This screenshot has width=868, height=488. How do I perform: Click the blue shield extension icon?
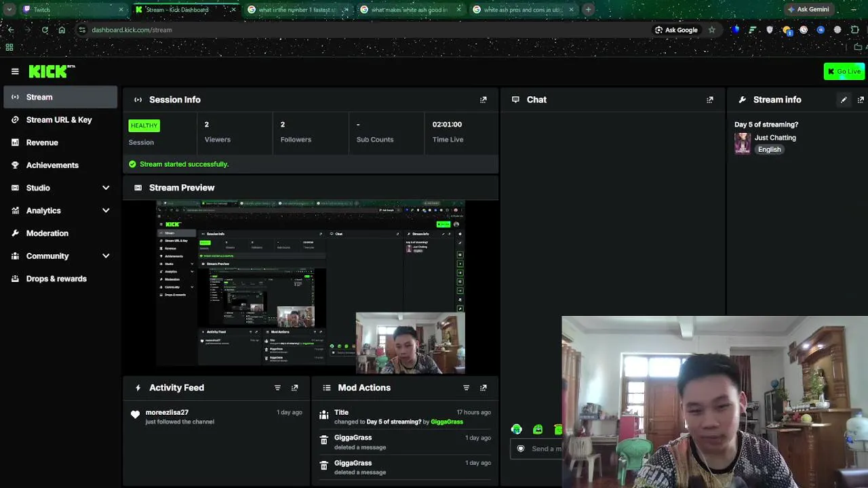pos(736,30)
